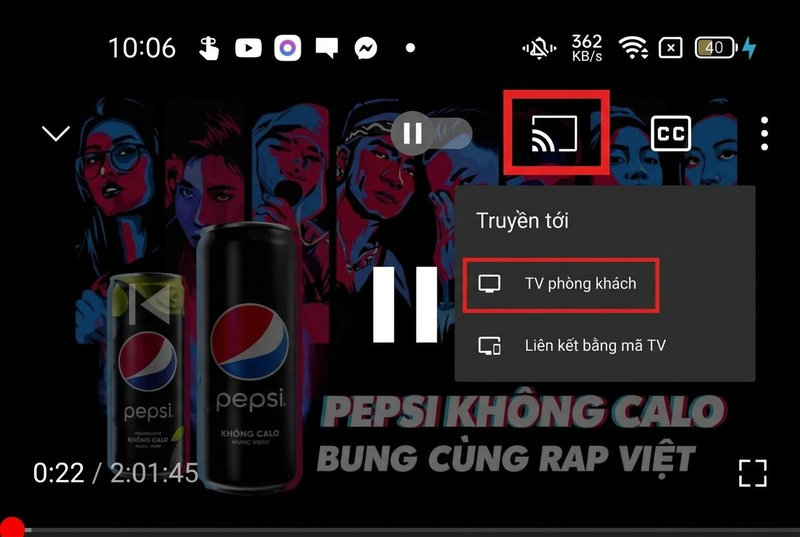
Task: Toggle the autoplay switch
Action: (x=432, y=133)
